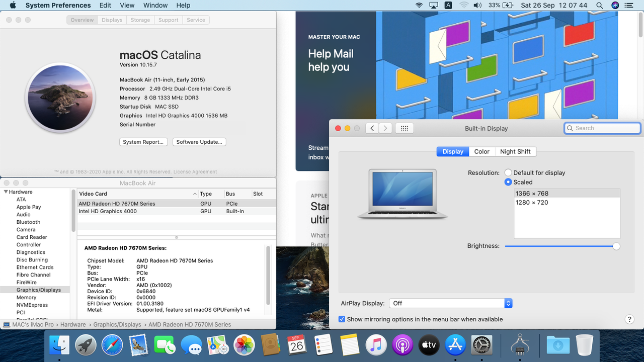Select NVMExpress in sidebar
The height and width of the screenshot is (362, 644).
pos(32,305)
